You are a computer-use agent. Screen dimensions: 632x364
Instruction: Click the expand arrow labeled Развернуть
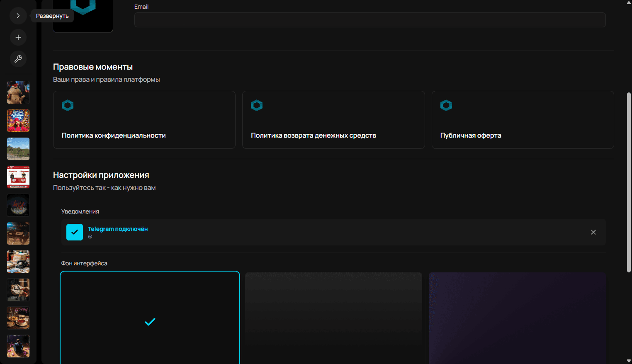(x=18, y=15)
